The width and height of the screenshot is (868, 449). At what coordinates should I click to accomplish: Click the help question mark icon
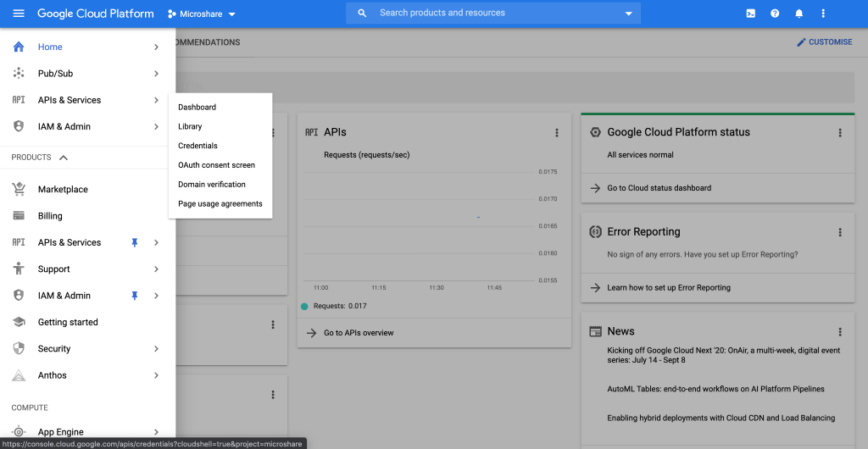[775, 14]
